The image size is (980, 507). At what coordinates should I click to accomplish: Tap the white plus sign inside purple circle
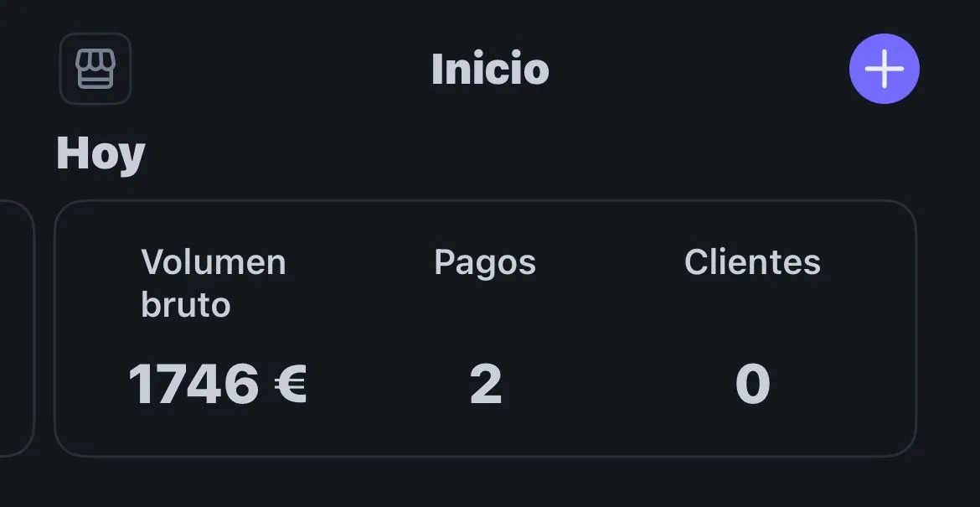click(x=884, y=69)
